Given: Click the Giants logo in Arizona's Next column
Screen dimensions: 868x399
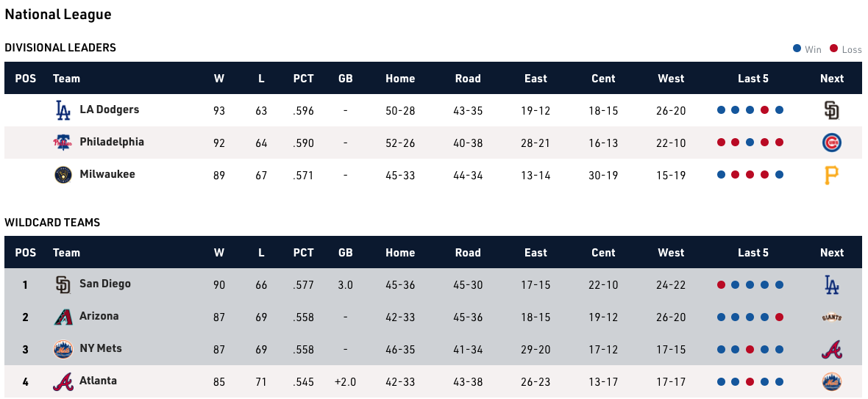Looking at the screenshot, I should coord(832,317).
